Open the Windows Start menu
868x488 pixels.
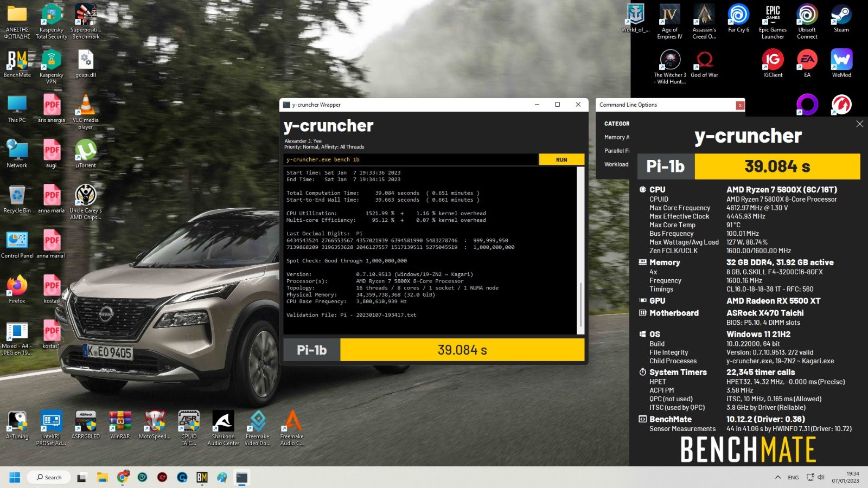pyautogui.click(x=15, y=477)
